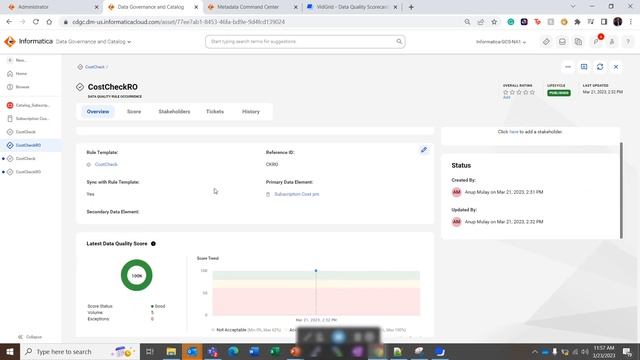
Task: Open Browse in the sidebar
Action: point(18,87)
